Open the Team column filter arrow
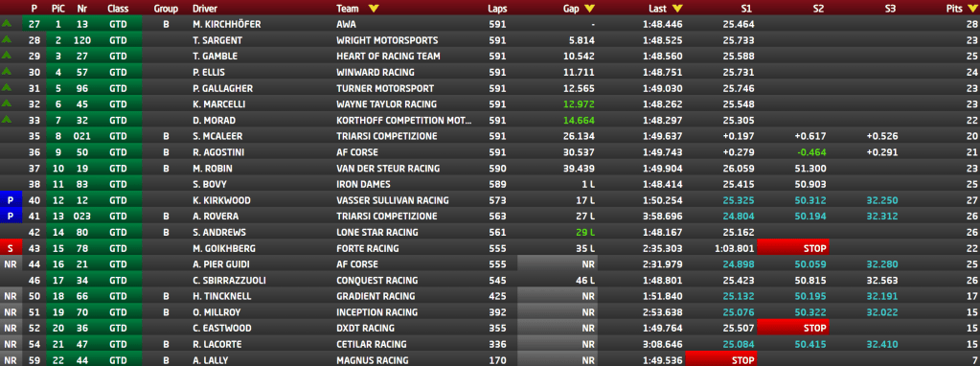 pos(373,9)
